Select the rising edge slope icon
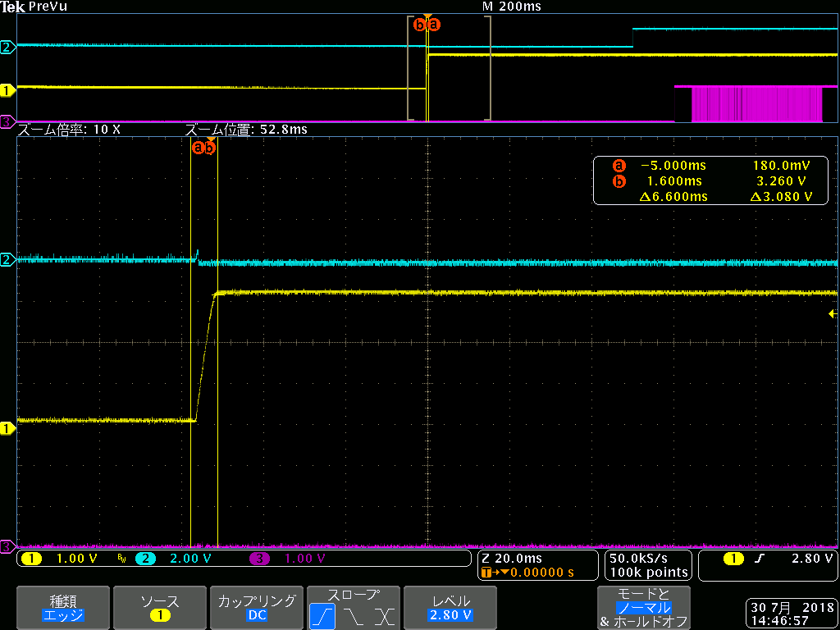Image resolution: width=840 pixels, height=630 pixels. pyautogui.click(x=322, y=617)
